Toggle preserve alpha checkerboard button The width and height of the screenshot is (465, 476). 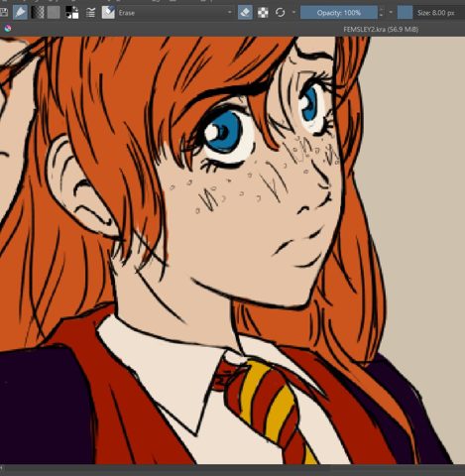pos(263,13)
